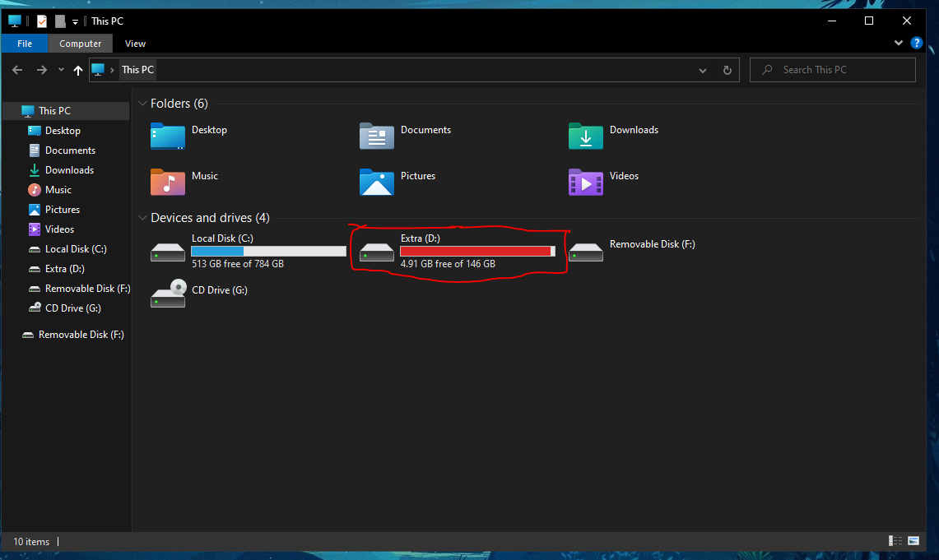Select the CD Drive (G:) disc icon
This screenshot has width=939, height=560.
(168, 294)
